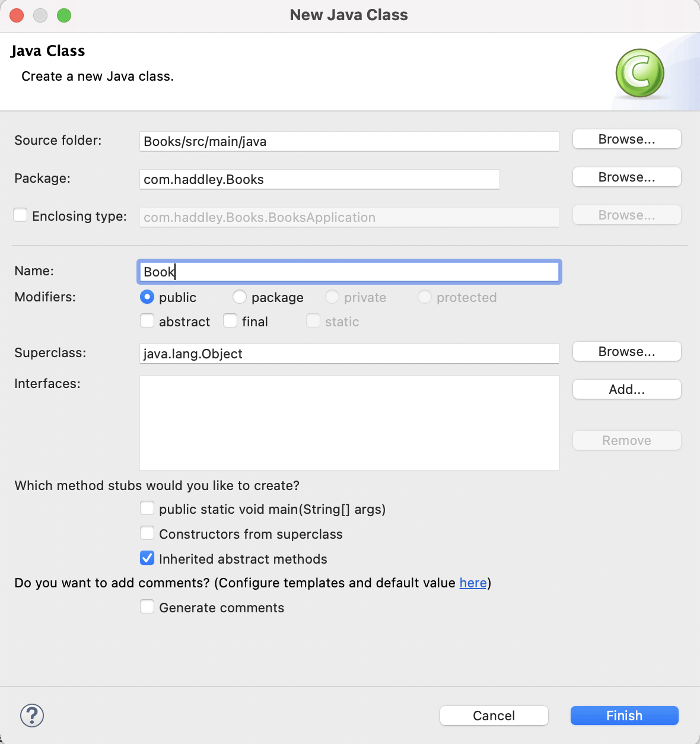Enable the Generate comments checkbox
Viewport: 700px width, 744px height.
[147, 607]
